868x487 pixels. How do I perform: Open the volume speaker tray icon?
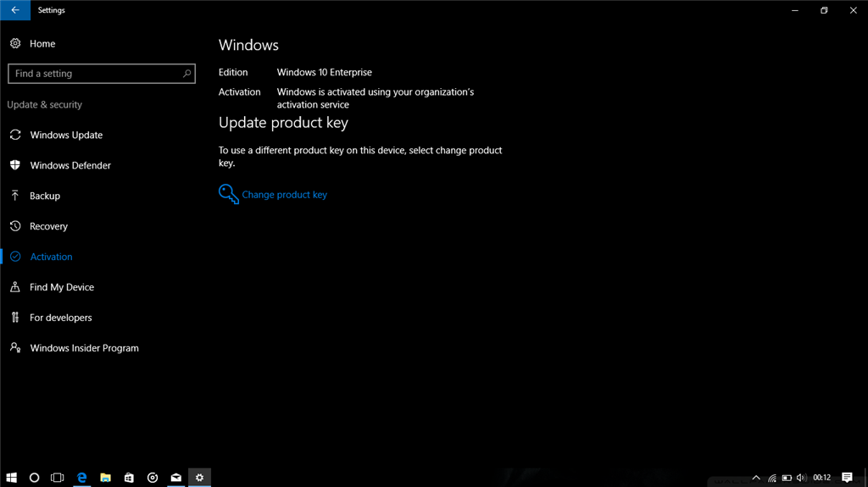(801, 478)
